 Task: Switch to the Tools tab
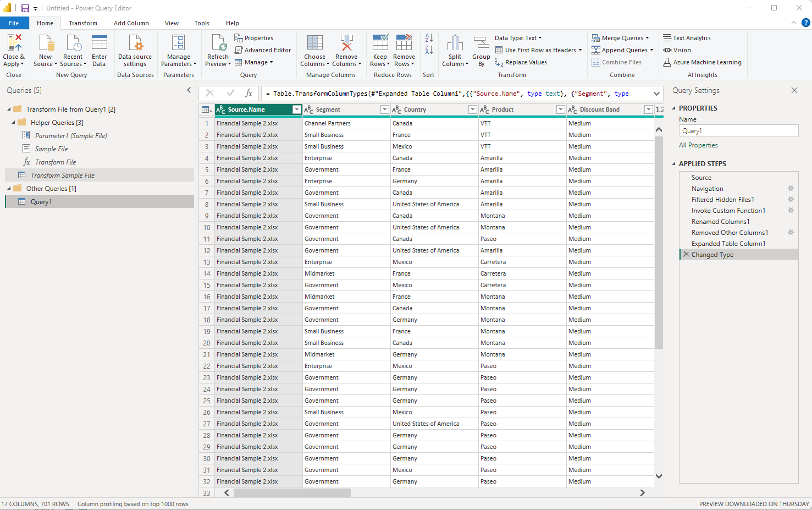202,23
